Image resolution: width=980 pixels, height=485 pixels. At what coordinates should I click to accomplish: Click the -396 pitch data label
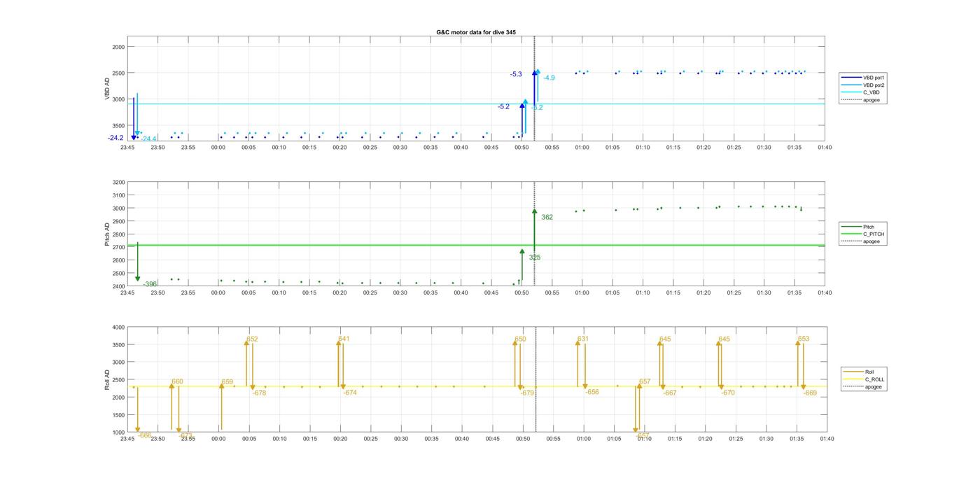click(x=150, y=284)
